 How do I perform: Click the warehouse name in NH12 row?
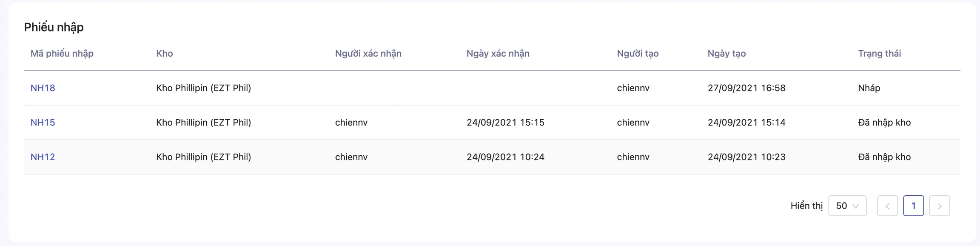[203, 157]
